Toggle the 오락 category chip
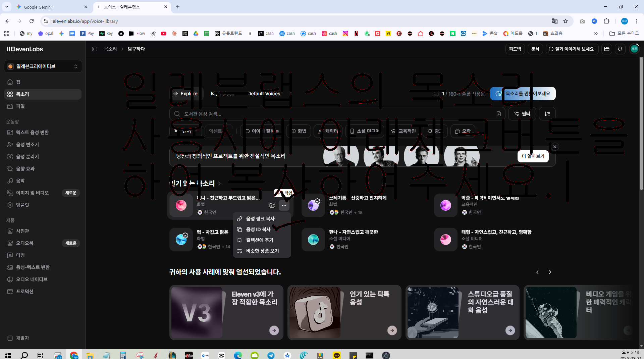 [x=463, y=131]
